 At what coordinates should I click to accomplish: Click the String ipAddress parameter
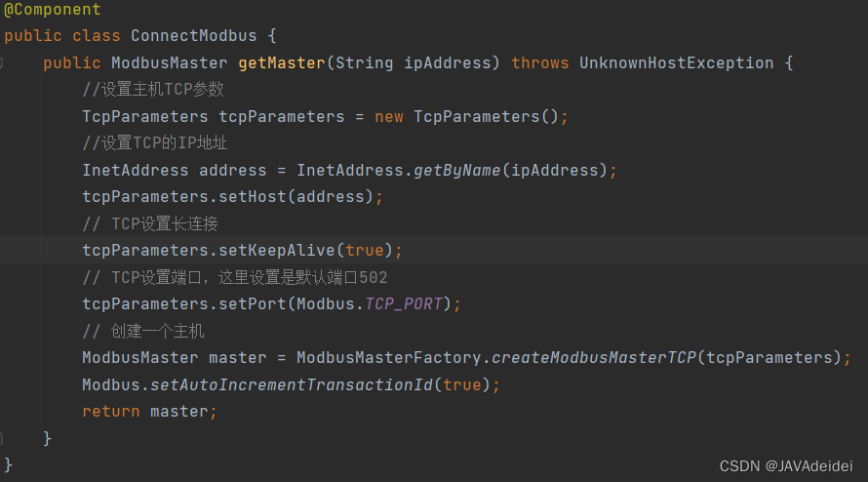(413, 63)
